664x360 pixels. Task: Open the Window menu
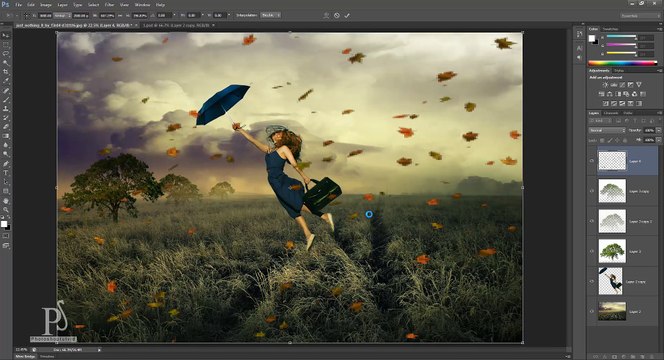(142, 5)
